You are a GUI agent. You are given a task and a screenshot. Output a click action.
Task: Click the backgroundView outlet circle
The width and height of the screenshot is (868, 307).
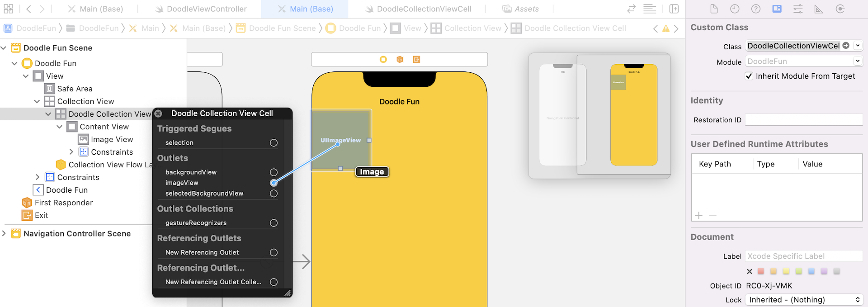pos(274,172)
